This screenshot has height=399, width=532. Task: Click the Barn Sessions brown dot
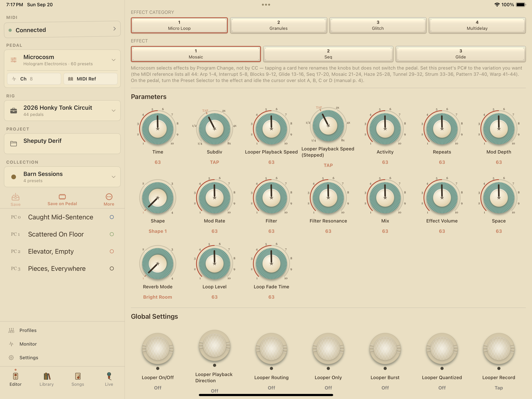tap(14, 177)
